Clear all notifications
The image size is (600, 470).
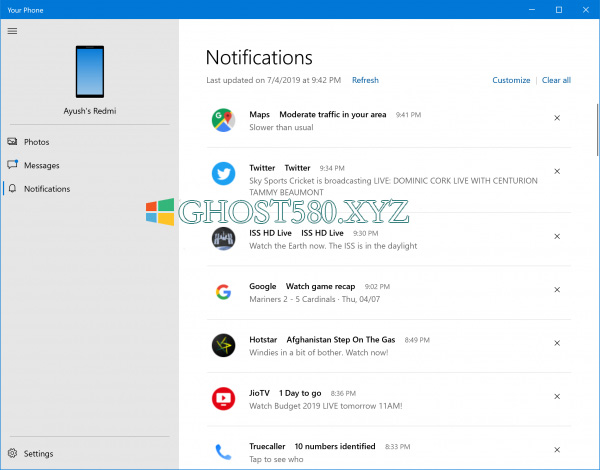[x=556, y=80]
